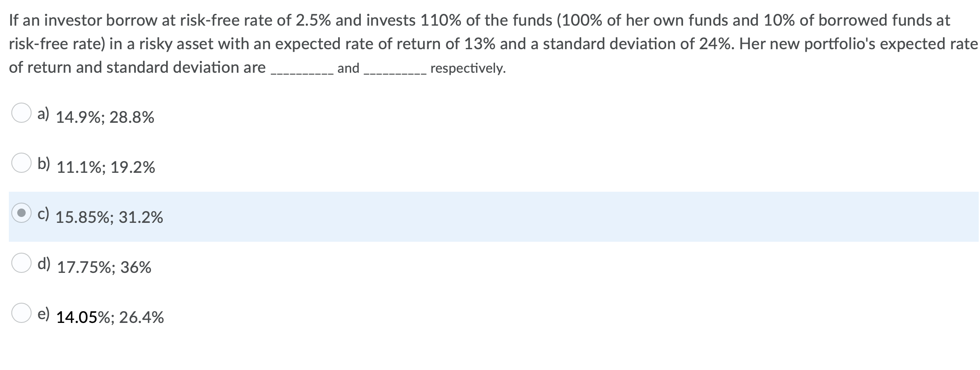Viewport: 980px width, 370px height.
Task: Select answer option a) 14.9%; 28.8%
Action: (105, 116)
